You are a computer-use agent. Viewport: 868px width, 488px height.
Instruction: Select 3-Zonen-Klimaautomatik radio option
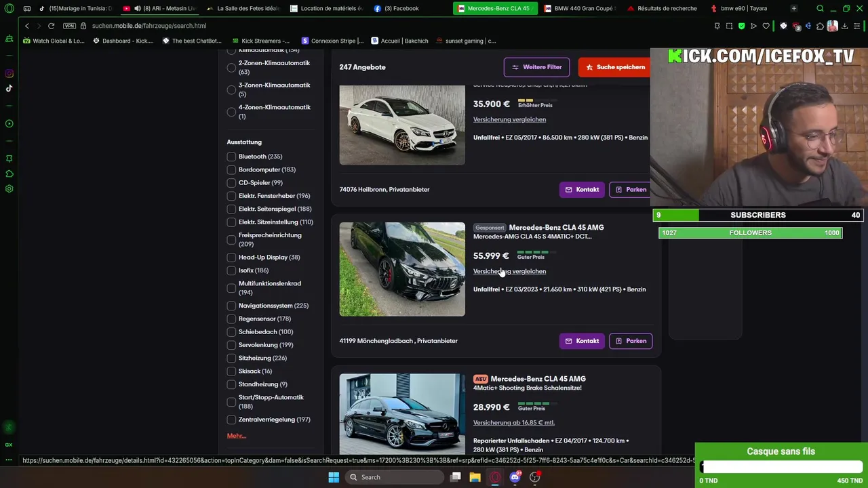231,89
